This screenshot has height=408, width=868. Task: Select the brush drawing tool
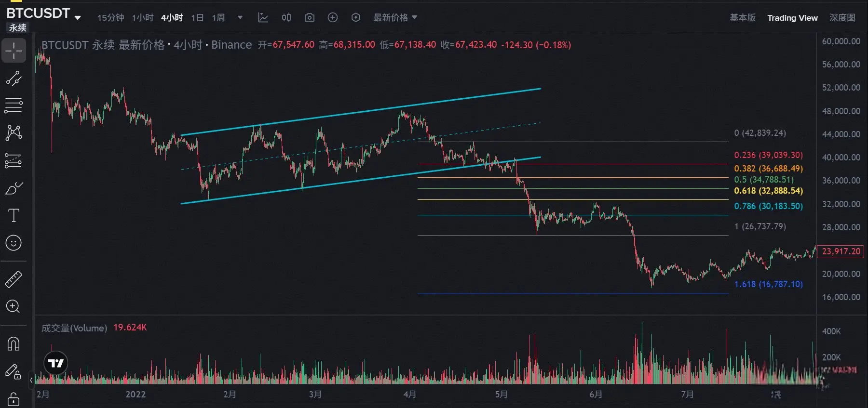pyautogui.click(x=14, y=188)
